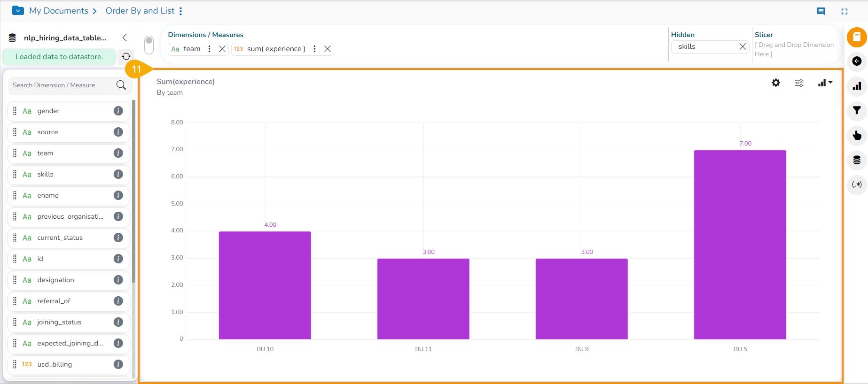
Task: Refresh the datastore with reload icon
Action: point(126,56)
